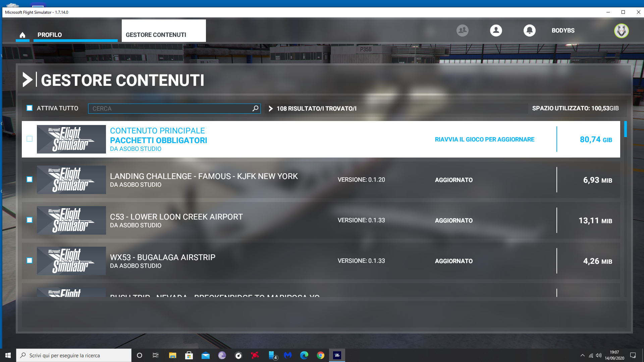Switch to Flight Simulator taskbar icon

pos(337,355)
